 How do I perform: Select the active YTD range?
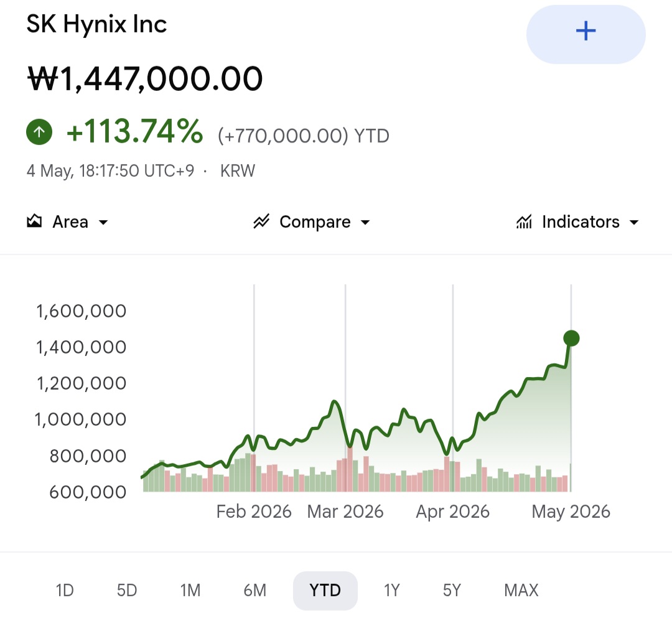(325, 591)
